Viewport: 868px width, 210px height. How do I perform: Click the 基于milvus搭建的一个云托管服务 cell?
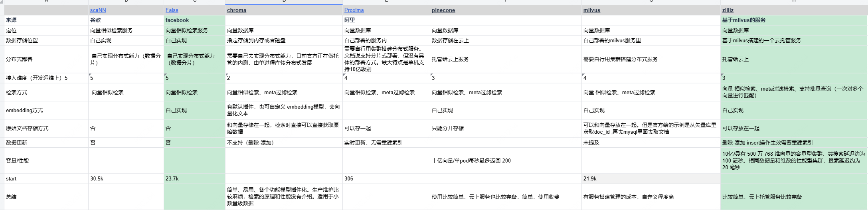coord(794,40)
